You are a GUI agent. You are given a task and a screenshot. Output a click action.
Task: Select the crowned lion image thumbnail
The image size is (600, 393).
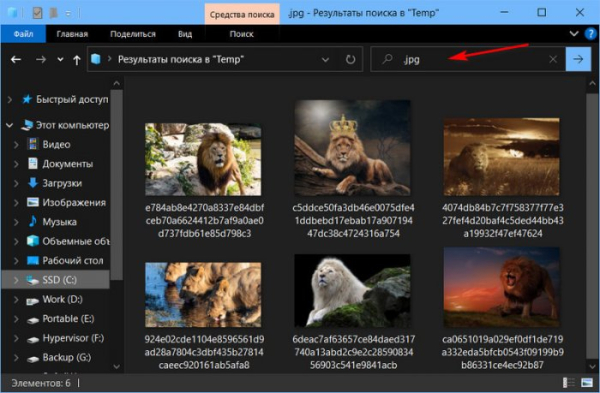[352, 148]
